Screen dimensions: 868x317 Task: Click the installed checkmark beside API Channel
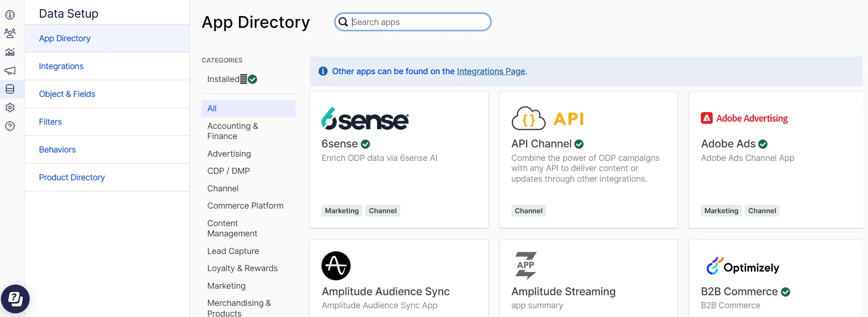[579, 144]
